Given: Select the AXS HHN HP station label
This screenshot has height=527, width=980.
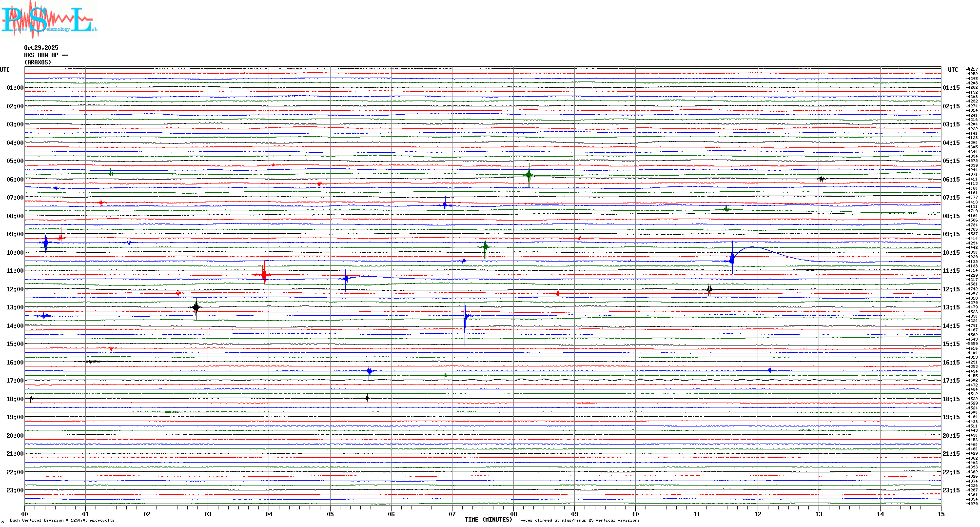Looking at the screenshot, I should click(46, 55).
